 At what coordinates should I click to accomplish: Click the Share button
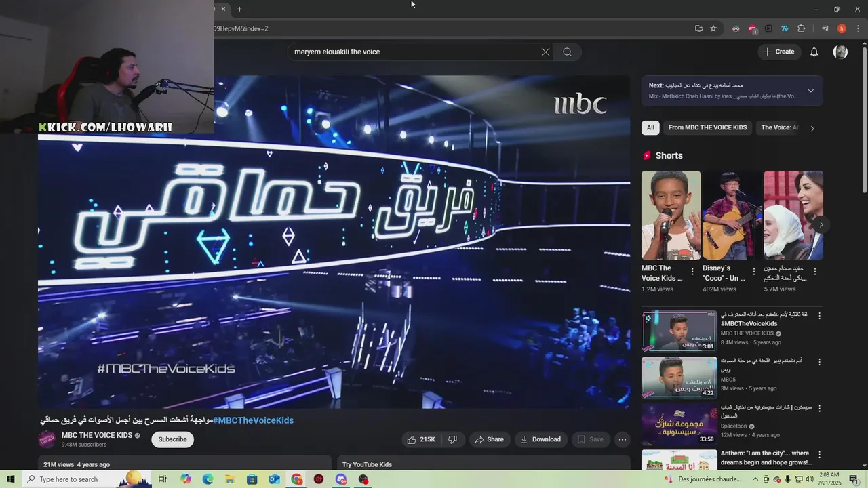489,439
